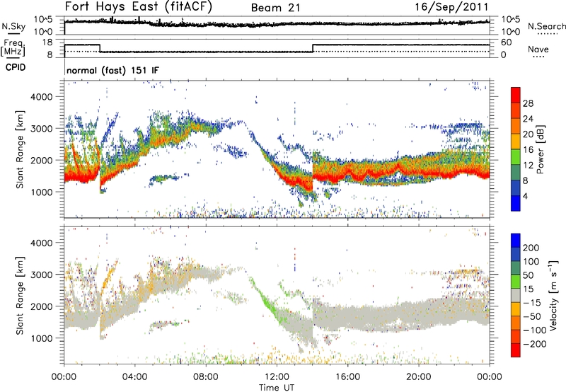566x392 pixels.
Task: Click '60' on the Nave axis
Action: tap(506, 42)
